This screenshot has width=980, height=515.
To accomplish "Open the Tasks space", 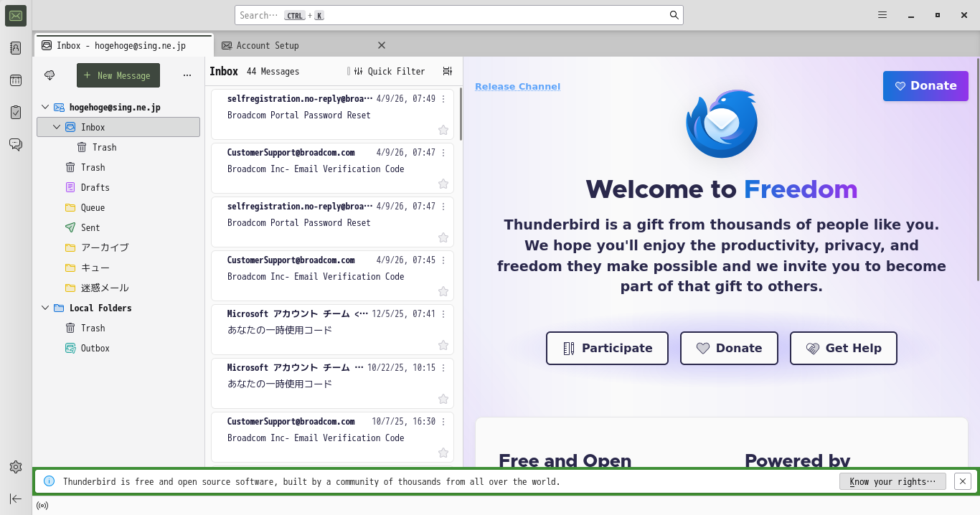I will point(16,112).
